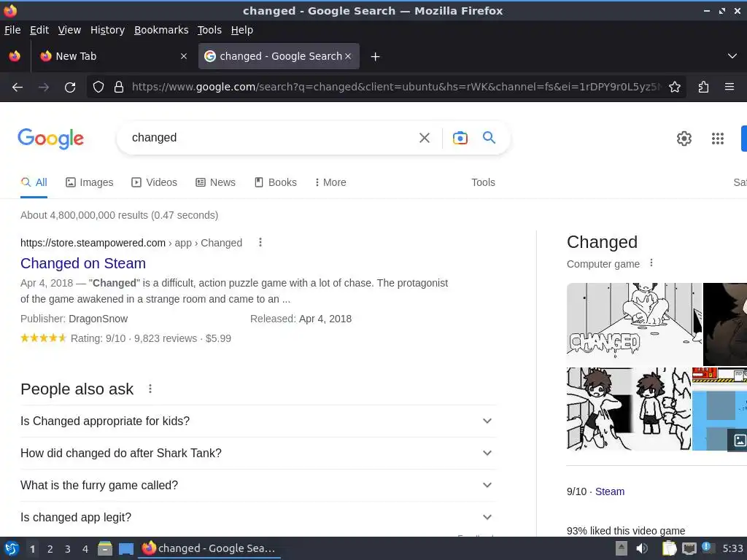Image resolution: width=747 pixels, height=560 pixels.
Task: Open Computer game panel options dots
Action: point(651,262)
